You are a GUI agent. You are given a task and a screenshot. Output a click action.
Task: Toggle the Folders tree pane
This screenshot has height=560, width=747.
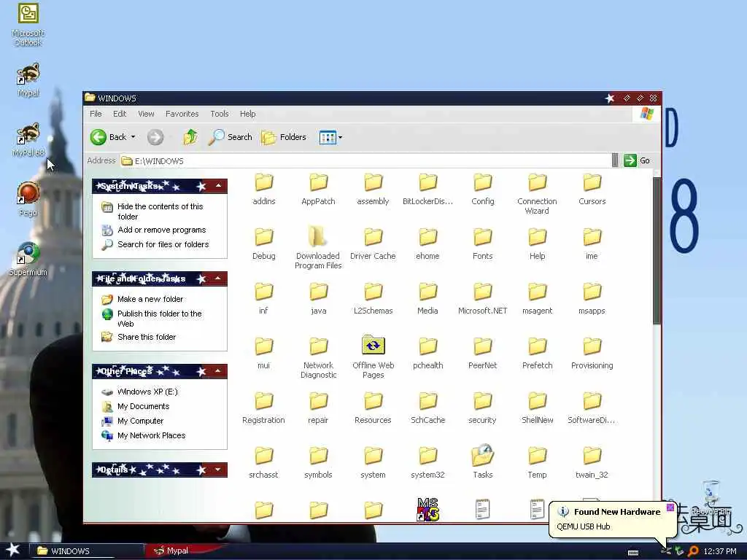pos(284,137)
